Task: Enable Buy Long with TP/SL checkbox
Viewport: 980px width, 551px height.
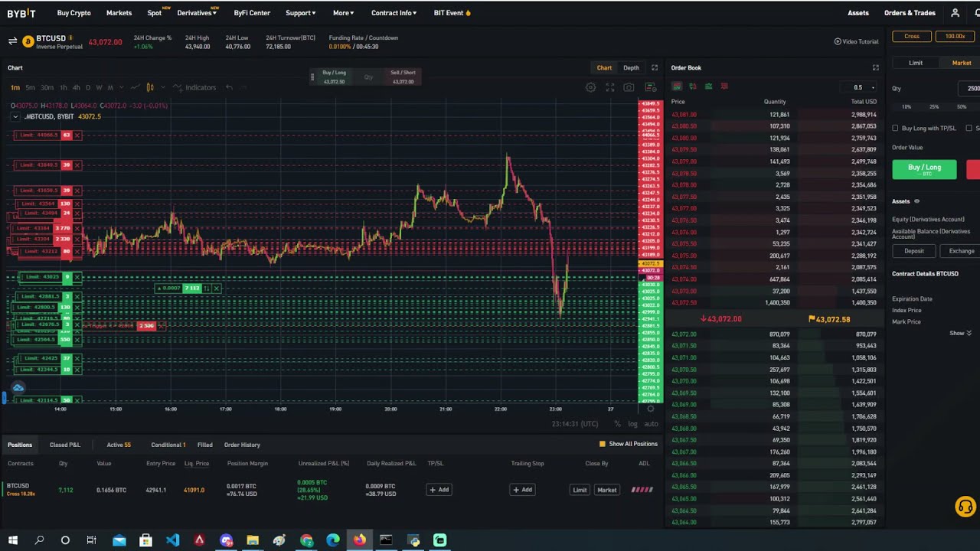Action: pyautogui.click(x=895, y=129)
